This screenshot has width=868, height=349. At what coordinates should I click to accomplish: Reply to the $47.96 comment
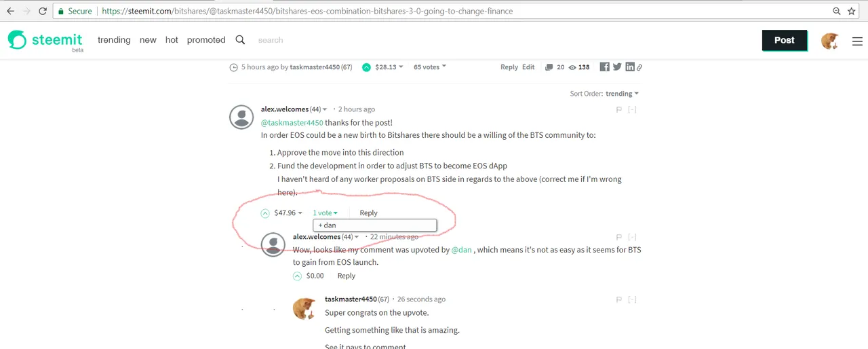tap(368, 213)
